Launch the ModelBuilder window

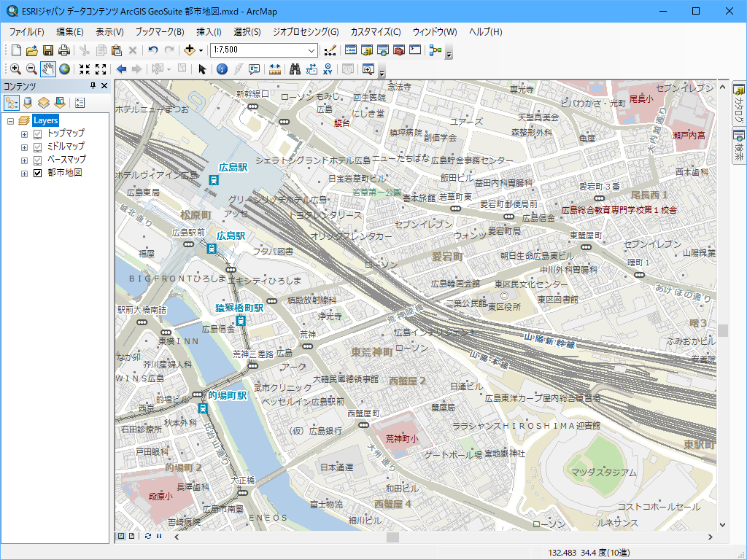(436, 50)
